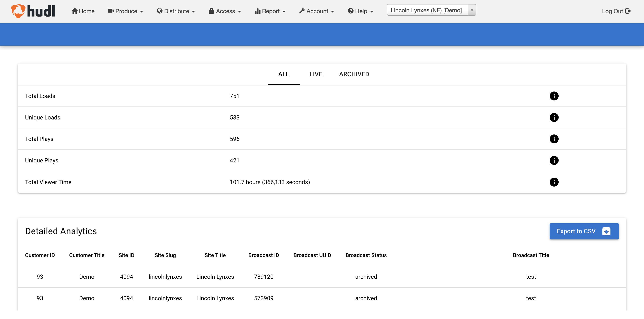Click Export to CSV button
The width and height of the screenshot is (644, 319).
point(584,231)
